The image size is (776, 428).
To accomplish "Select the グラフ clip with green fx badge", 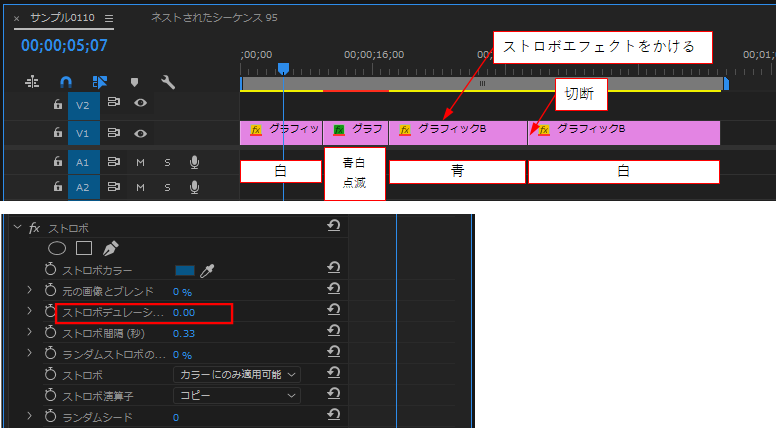I will pos(356,133).
